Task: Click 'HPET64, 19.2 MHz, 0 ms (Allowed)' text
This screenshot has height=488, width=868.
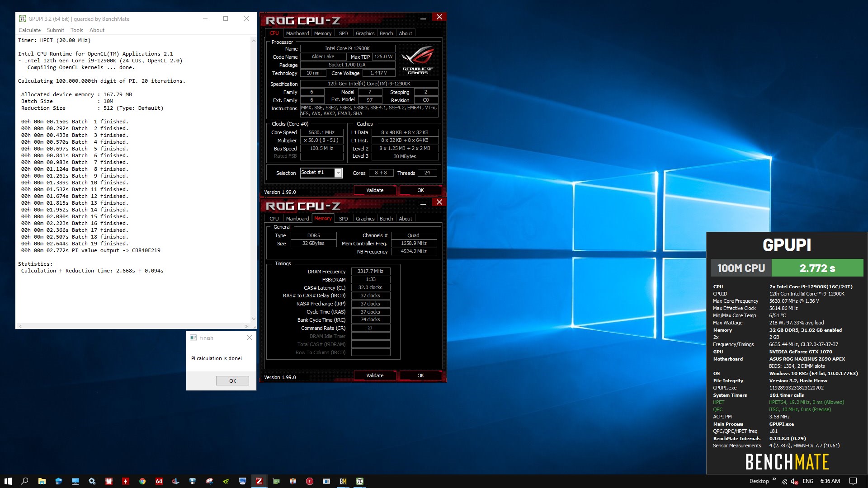Action: [807, 402]
